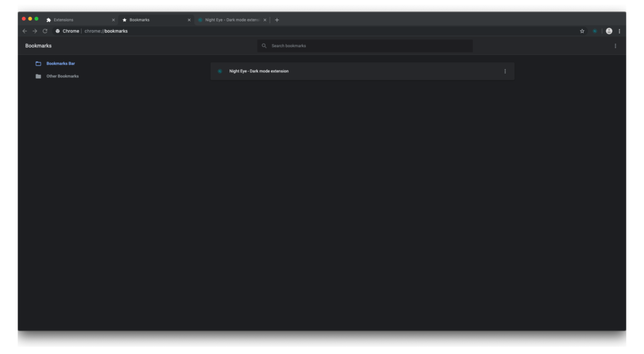Open the profile avatar menu
Image resolution: width=644 pixels, height=354 pixels.
(609, 31)
